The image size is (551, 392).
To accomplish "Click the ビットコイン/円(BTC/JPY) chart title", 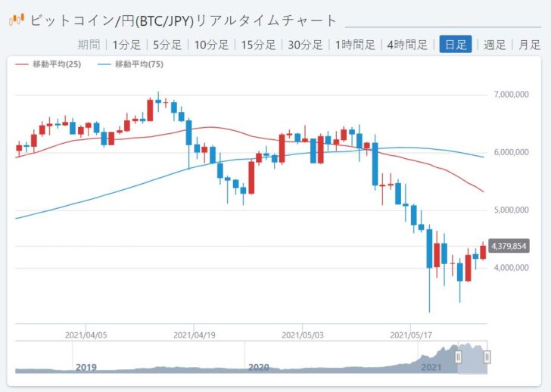I will tap(183, 20).
